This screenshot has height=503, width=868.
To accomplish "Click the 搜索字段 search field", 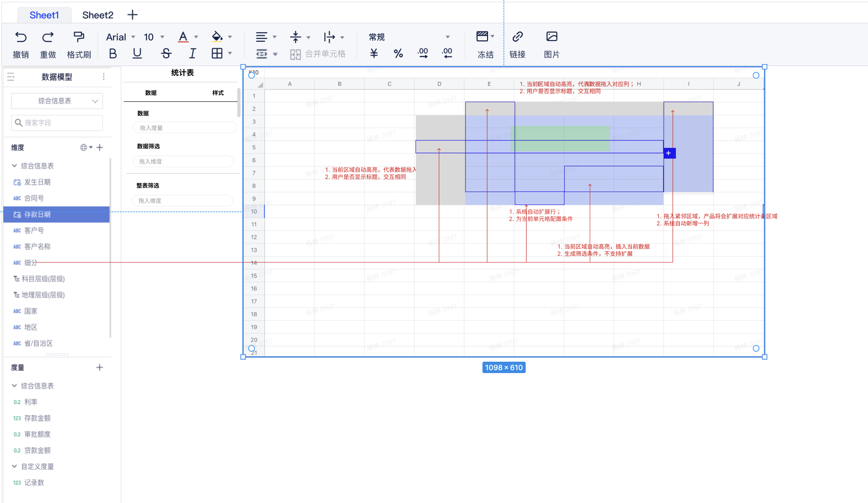I will coord(57,123).
